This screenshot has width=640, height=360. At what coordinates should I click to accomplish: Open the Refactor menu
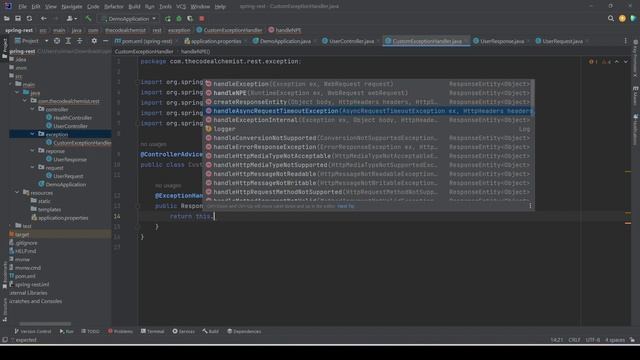point(113,7)
